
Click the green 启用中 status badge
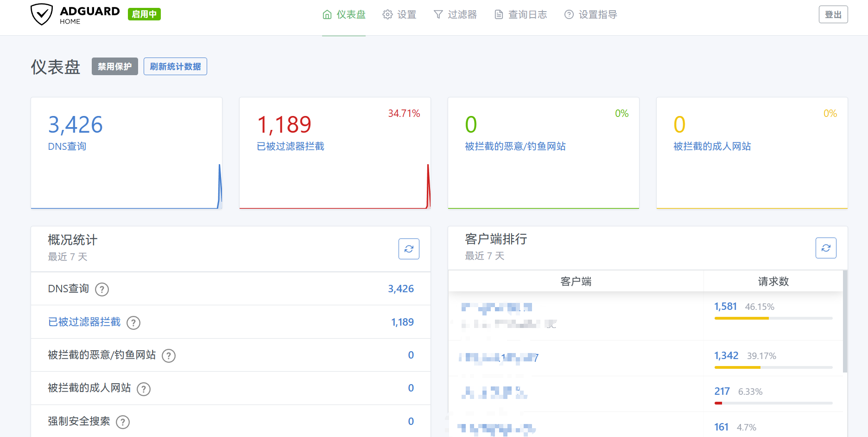pos(144,14)
